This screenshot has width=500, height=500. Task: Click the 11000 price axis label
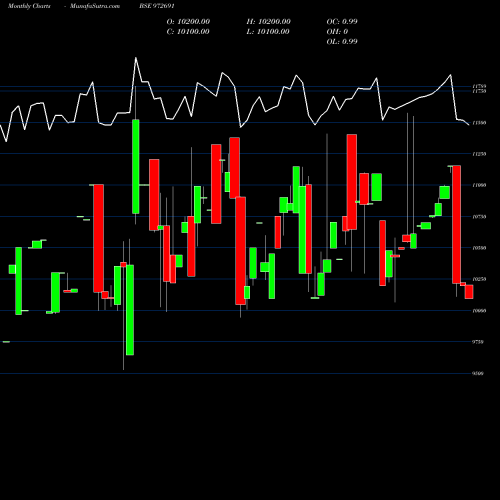pyautogui.click(x=479, y=185)
